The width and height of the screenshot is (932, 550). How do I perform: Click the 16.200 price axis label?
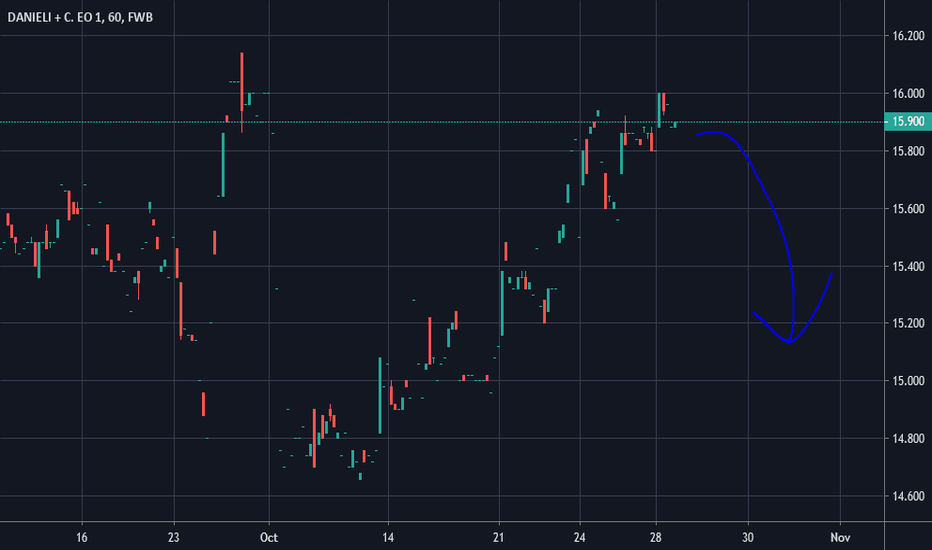point(908,36)
